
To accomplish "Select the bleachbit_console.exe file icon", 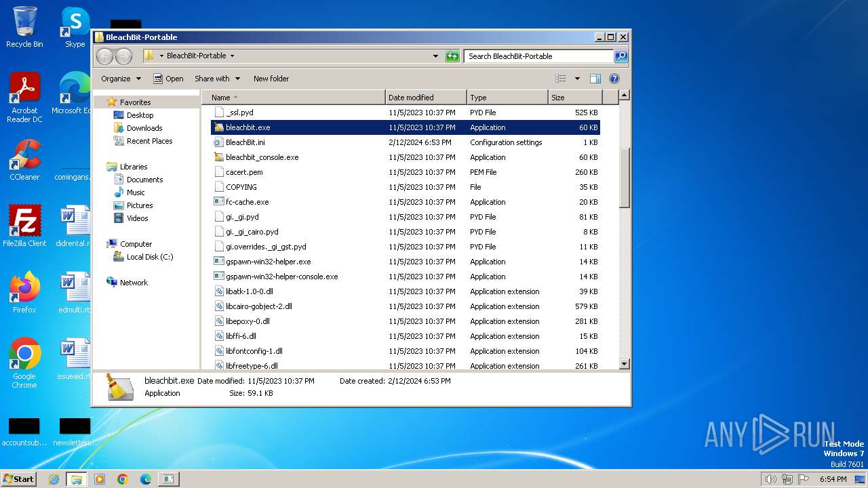I will pyautogui.click(x=218, y=157).
